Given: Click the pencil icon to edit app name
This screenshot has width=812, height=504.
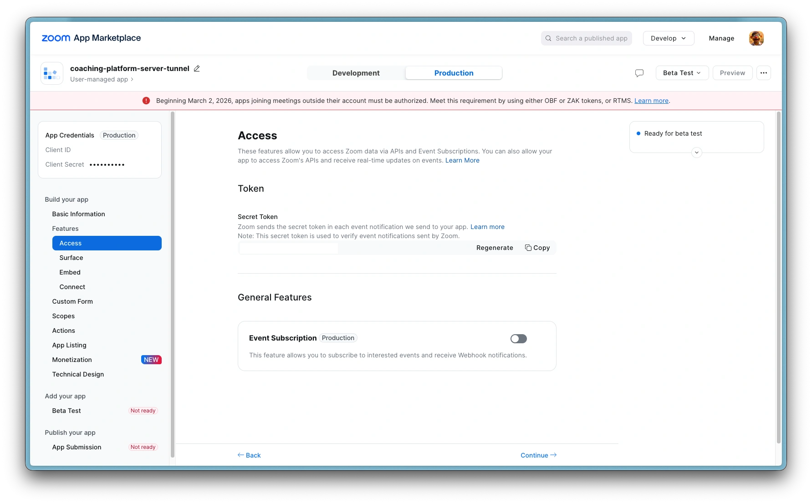Looking at the screenshot, I should point(197,69).
